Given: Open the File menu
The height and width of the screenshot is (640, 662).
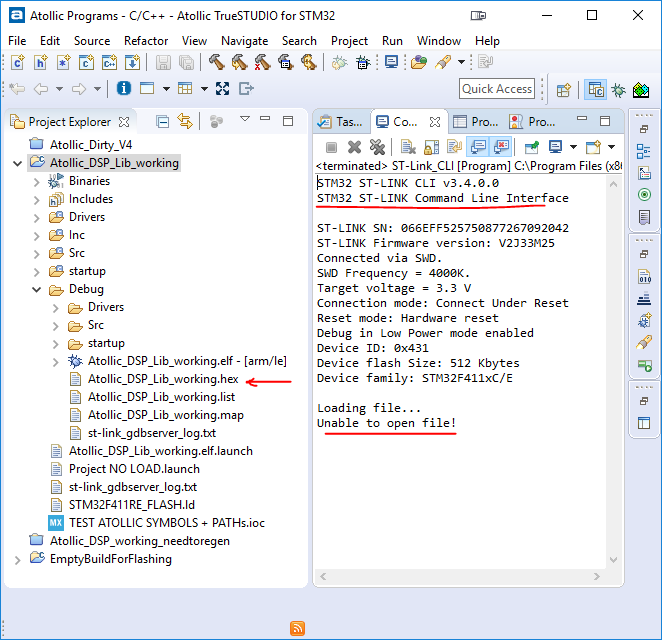Looking at the screenshot, I should [x=17, y=41].
